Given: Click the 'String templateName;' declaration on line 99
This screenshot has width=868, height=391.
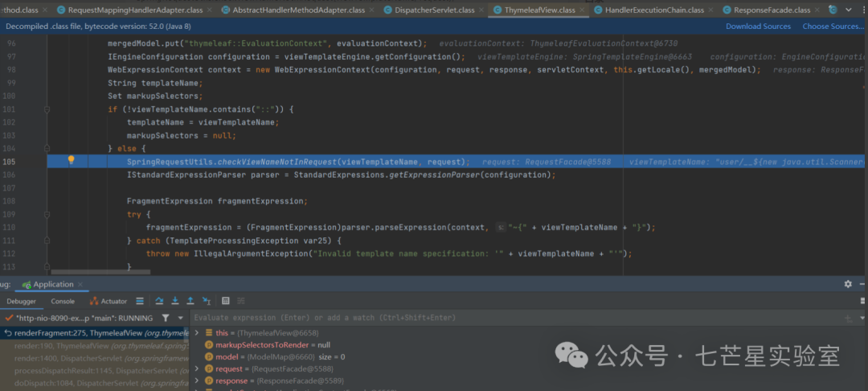Looking at the screenshot, I should (x=156, y=83).
